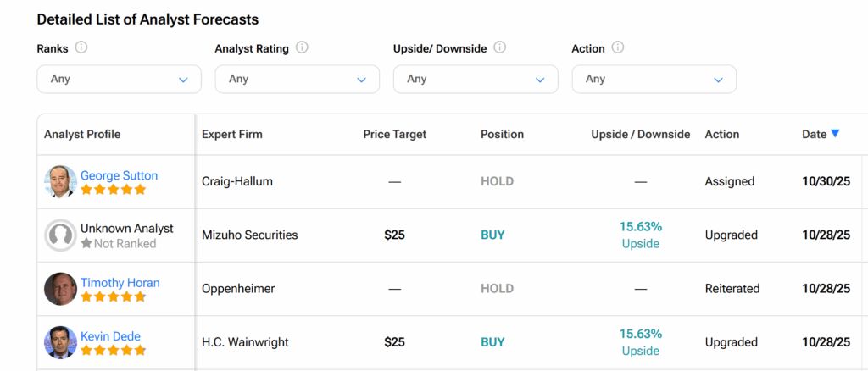
Task: Click Kevin Dede's profile photo
Action: click(x=60, y=342)
